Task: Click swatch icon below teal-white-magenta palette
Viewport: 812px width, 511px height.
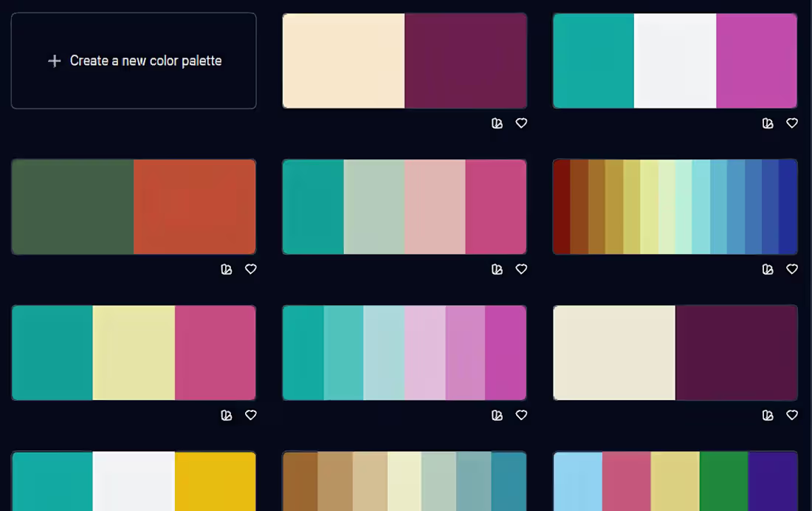Action: coord(768,123)
